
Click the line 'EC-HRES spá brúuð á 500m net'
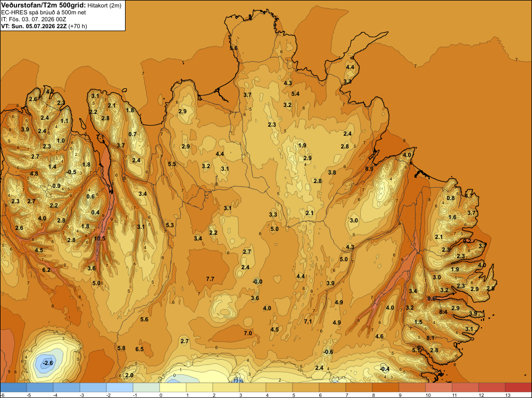tap(44, 13)
